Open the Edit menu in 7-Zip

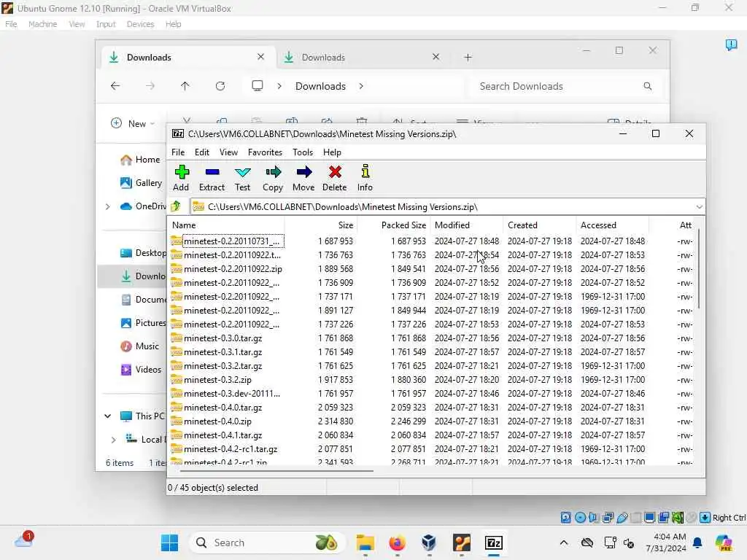tap(201, 152)
